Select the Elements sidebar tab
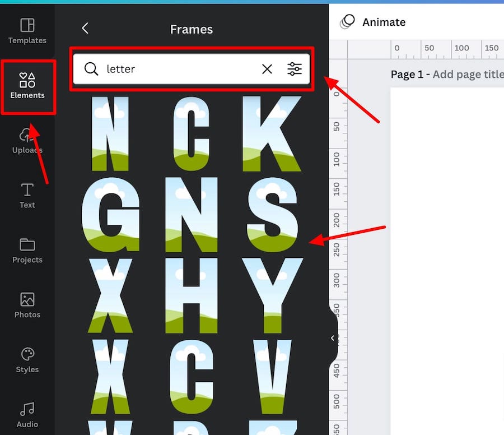 tap(27, 86)
